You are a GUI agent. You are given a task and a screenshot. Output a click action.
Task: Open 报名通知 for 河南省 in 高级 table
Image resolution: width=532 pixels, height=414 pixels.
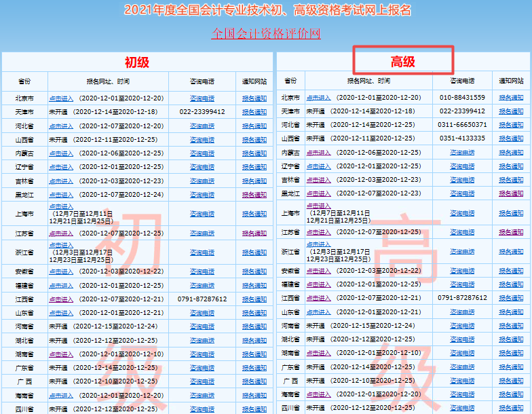pos(511,326)
